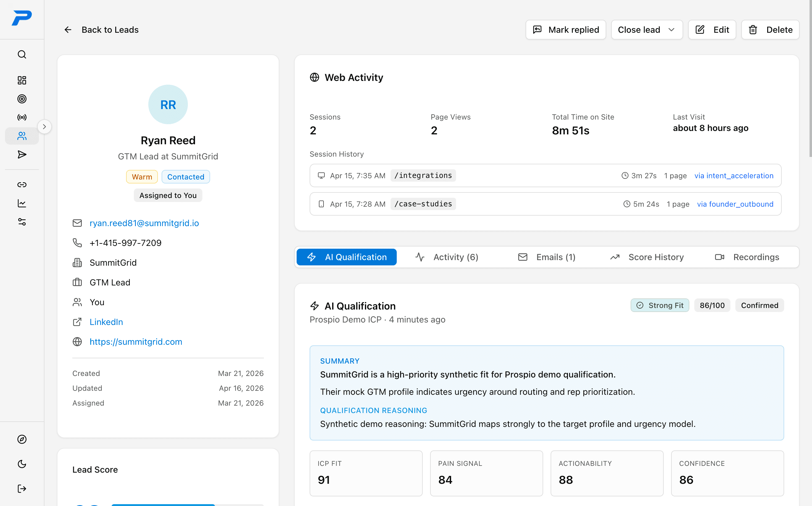Click the Strong Fit badge

point(660,305)
